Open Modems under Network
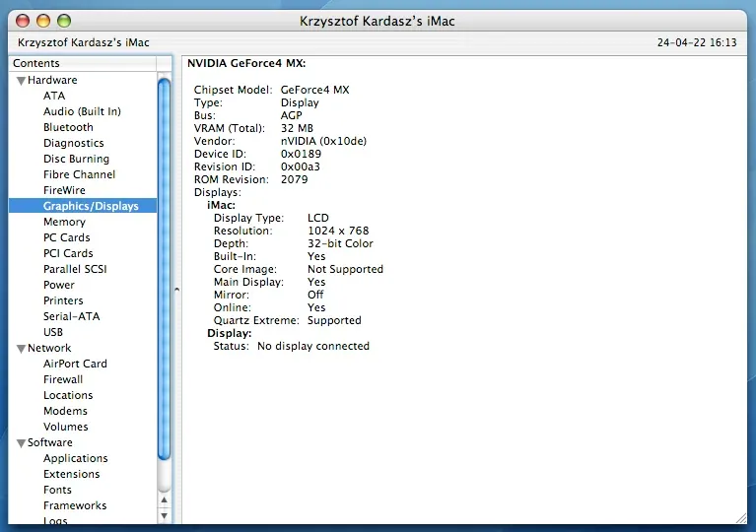Screen dimensions: 756x532 [x=65, y=411]
